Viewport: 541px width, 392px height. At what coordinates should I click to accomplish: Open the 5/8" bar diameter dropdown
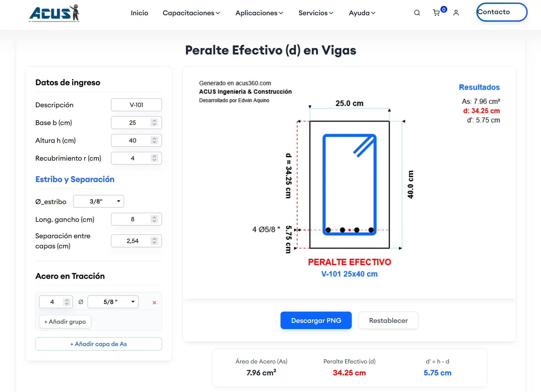coord(113,302)
